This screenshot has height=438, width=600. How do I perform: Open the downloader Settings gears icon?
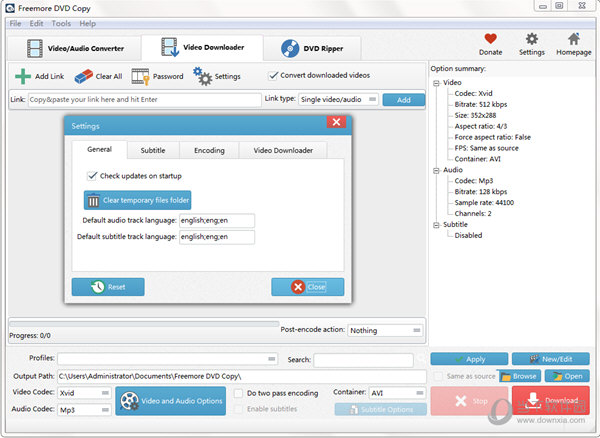[202, 76]
